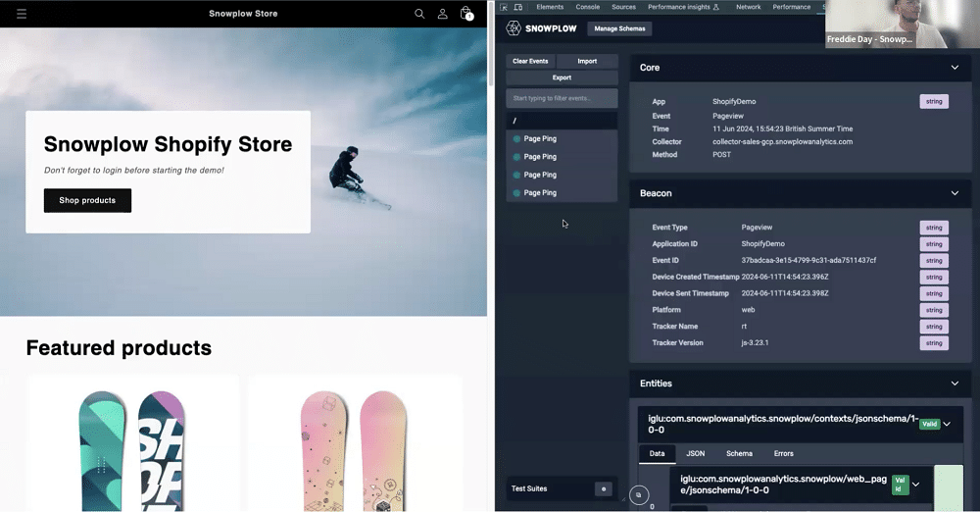Select the Schema tab in Entities
The width and height of the screenshot is (980, 512).
pos(739,454)
